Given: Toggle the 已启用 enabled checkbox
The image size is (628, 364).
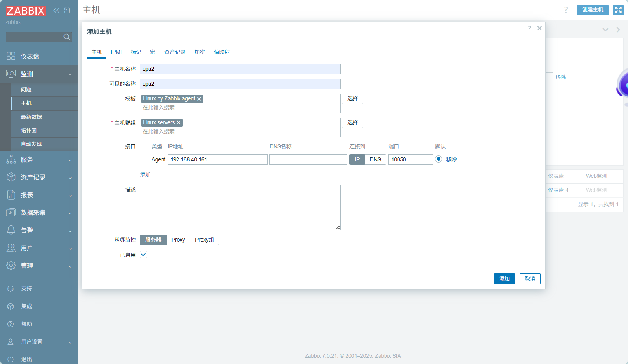Looking at the screenshot, I should [x=143, y=255].
